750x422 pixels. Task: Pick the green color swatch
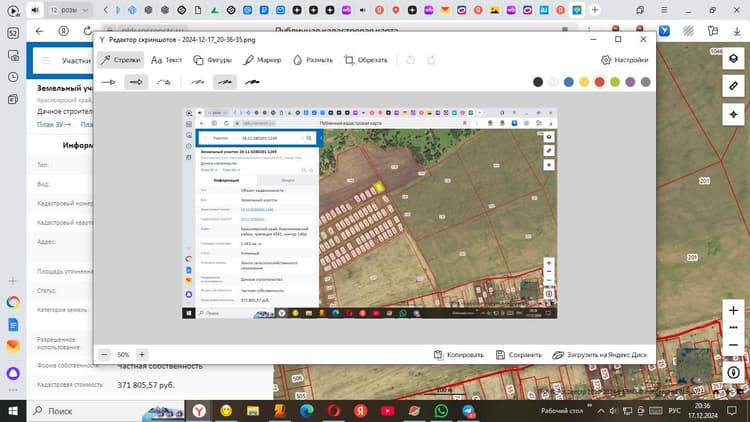click(x=615, y=82)
